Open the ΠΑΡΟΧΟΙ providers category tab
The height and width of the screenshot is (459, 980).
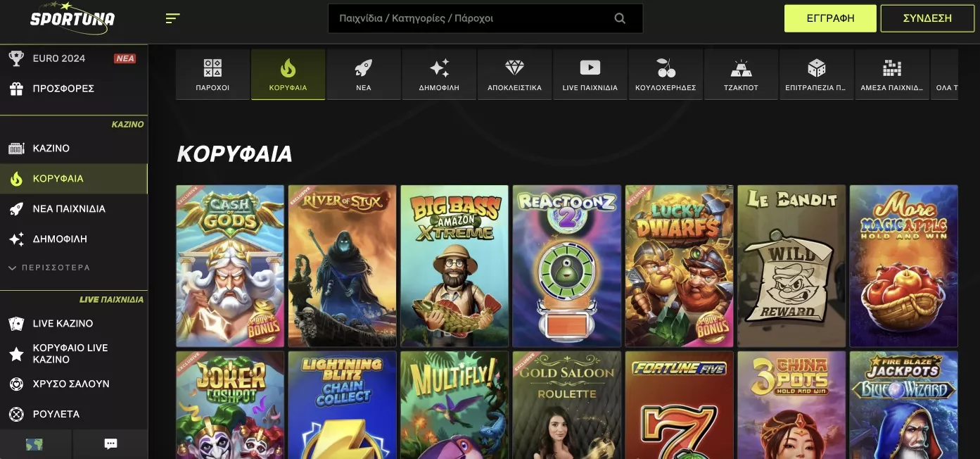click(x=212, y=75)
